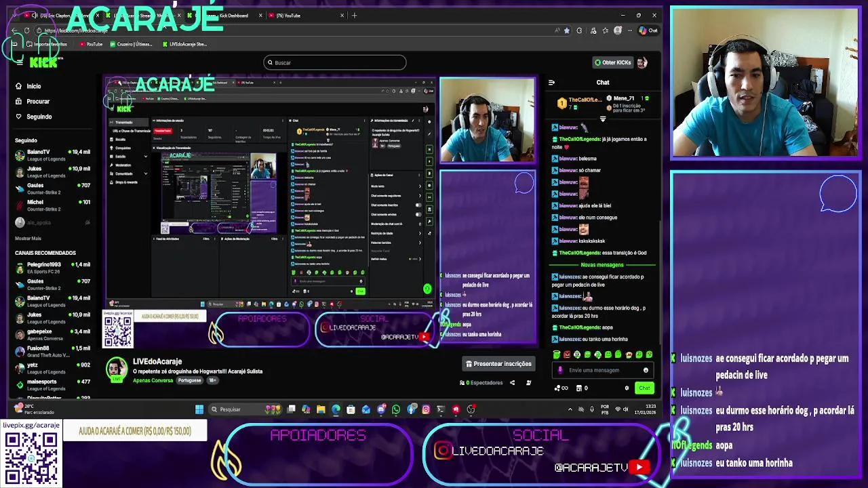Open the store icon showing 0
Image resolution: width=868 pixels, height=488 pixels.
point(582,388)
